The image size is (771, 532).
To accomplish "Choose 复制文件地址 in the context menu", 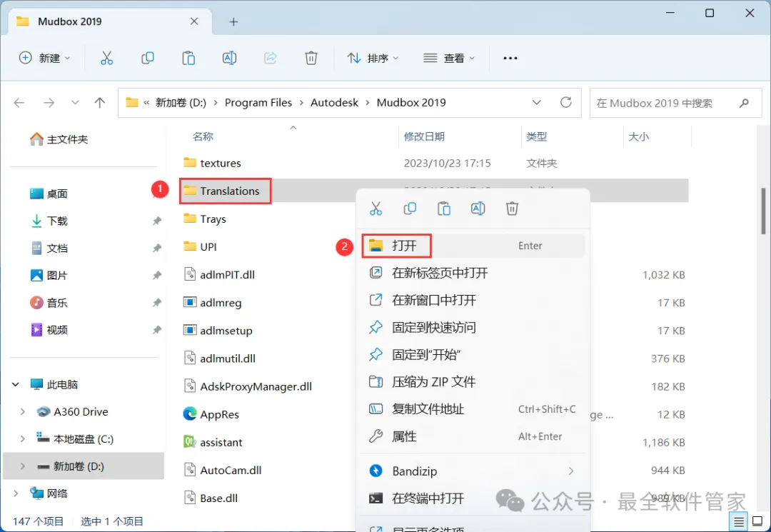I will point(473,409).
